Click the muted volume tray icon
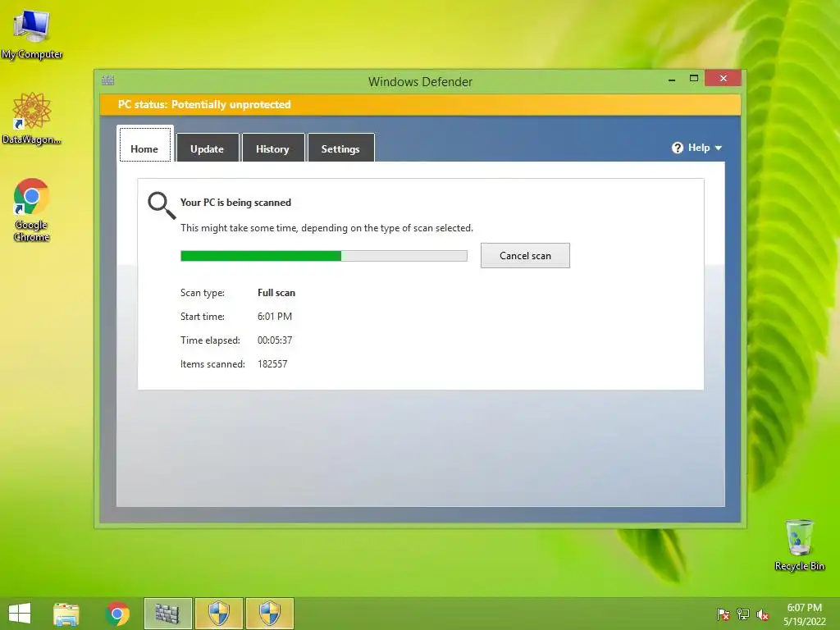This screenshot has height=630, width=840. pyautogui.click(x=763, y=614)
